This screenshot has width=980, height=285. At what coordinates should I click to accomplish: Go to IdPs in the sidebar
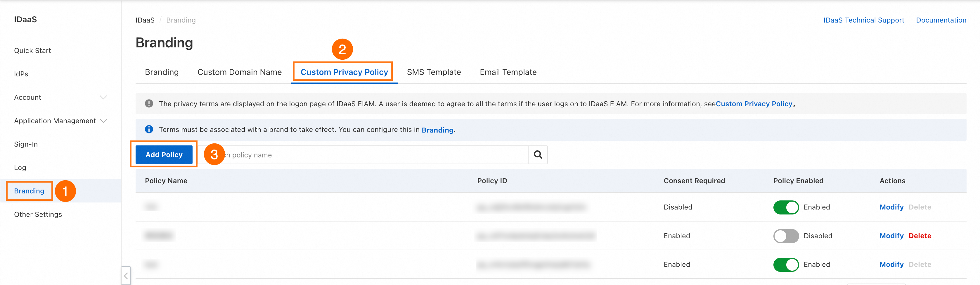[x=21, y=74]
